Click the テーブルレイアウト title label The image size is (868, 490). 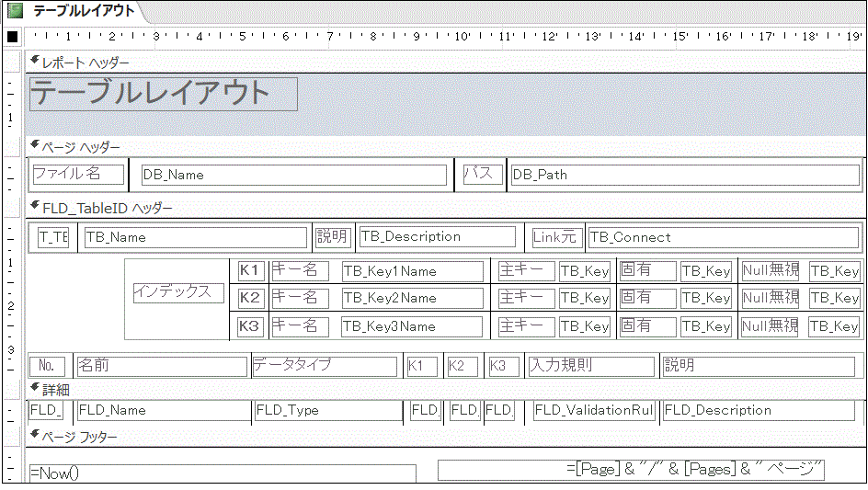click(x=164, y=94)
